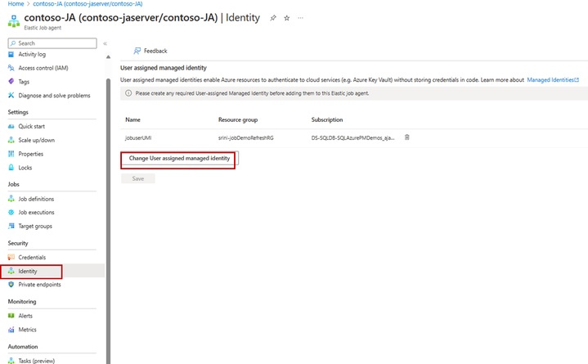This screenshot has height=364, width=588.
Task: Go to Job definitions page
Action: click(36, 199)
